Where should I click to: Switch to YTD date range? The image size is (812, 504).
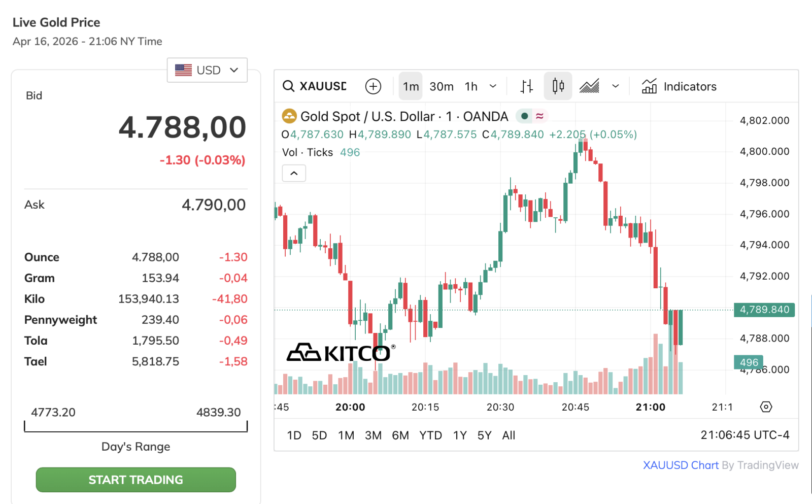click(430, 435)
